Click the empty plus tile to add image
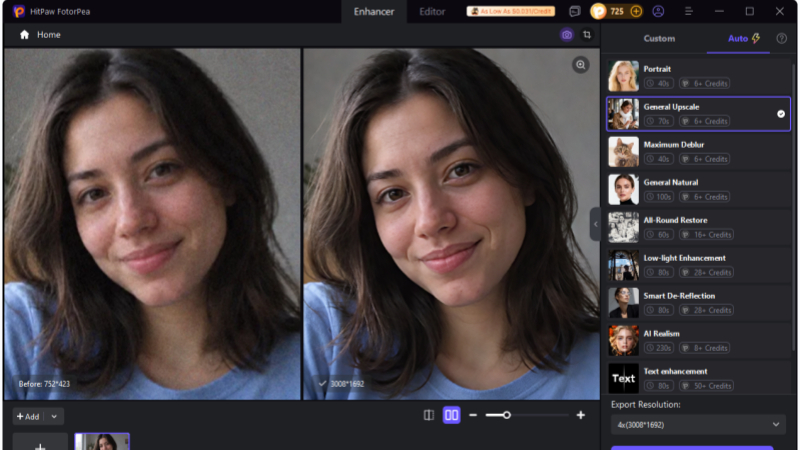800x450 pixels. point(40,442)
